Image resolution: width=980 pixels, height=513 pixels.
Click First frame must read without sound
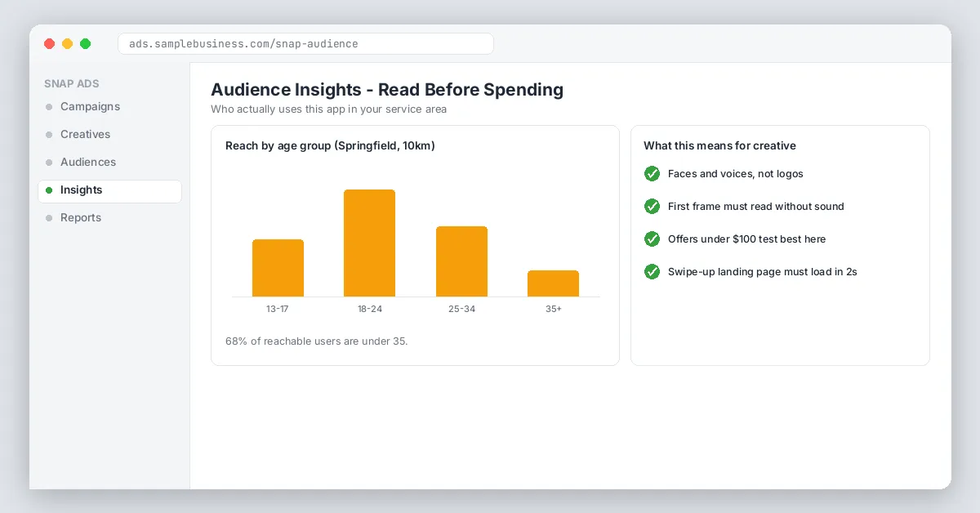[755, 206]
